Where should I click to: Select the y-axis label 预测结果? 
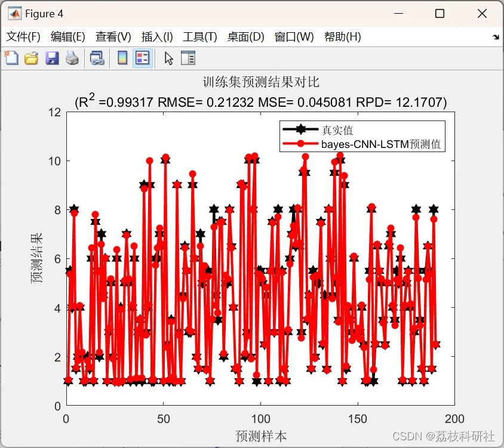[x=36, y=258]
